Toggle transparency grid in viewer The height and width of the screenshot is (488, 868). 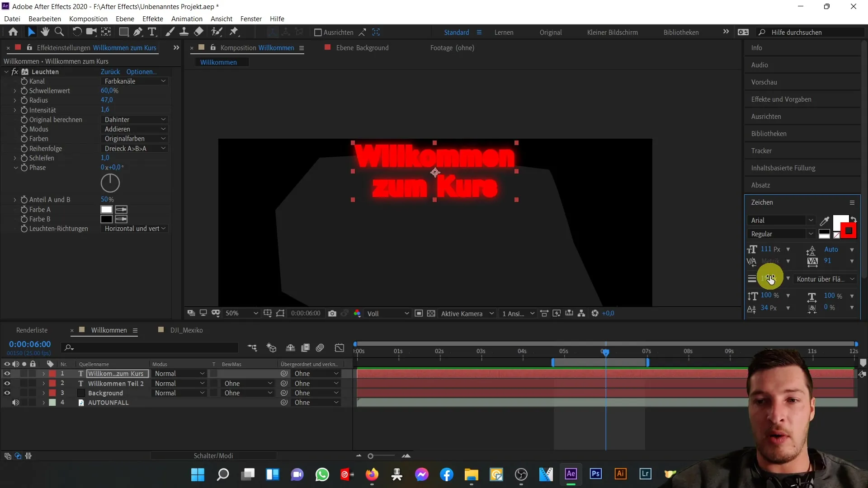[431, 313]
